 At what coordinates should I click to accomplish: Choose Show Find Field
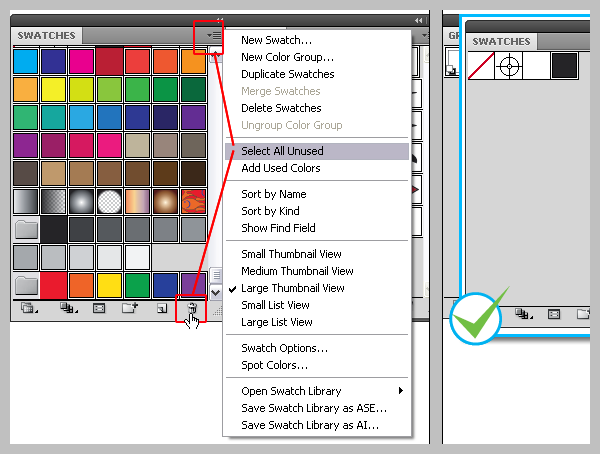click(278, 228)
